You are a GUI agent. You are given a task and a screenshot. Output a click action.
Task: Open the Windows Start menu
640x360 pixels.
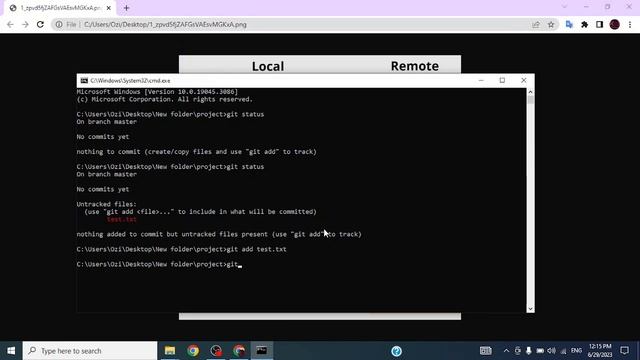tap(11, 351)
